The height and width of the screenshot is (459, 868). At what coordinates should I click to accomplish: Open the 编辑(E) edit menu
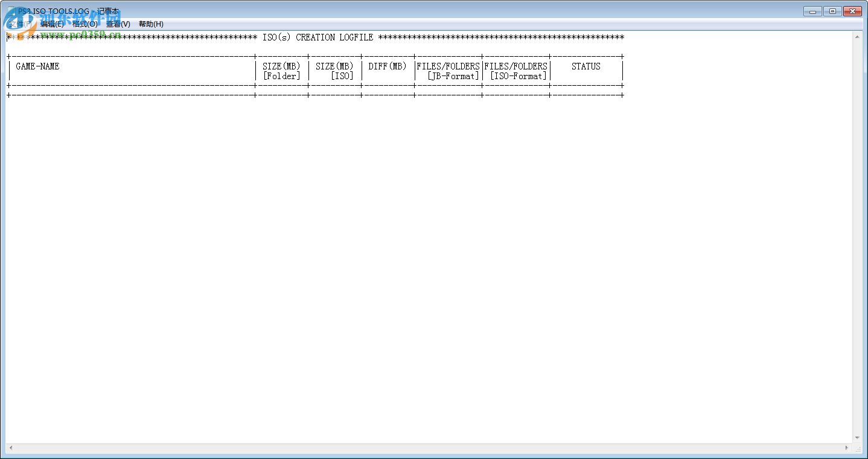(53, 24)
